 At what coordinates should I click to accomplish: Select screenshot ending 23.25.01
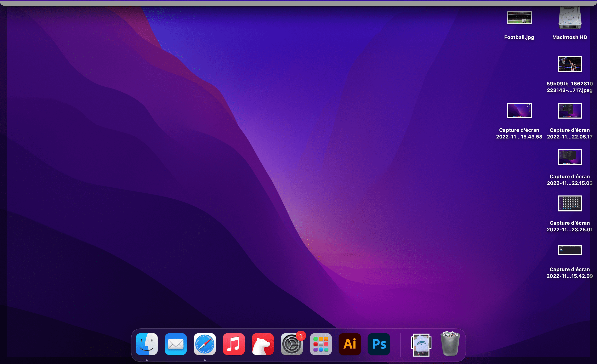(570, 203)
